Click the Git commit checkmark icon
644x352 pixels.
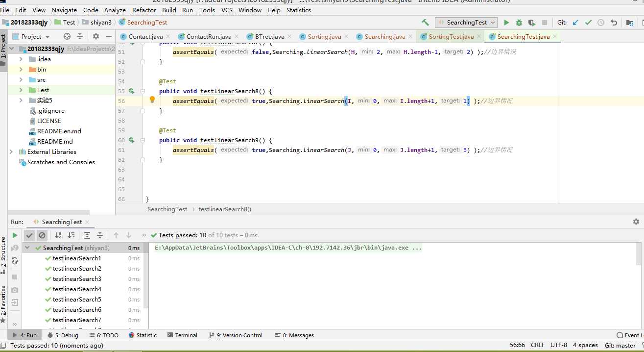pos(588,23)
